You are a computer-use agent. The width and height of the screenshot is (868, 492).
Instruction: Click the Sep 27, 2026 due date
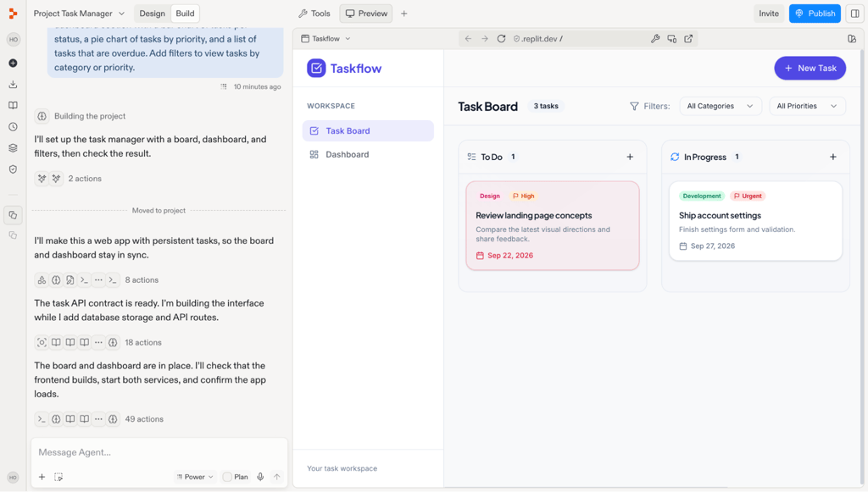point(707,246)
